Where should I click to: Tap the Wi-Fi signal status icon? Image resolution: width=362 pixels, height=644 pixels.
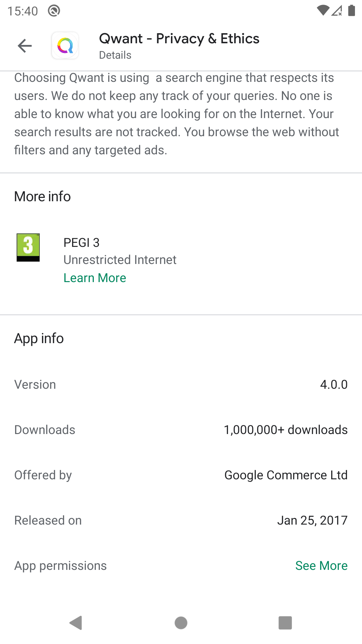coord(323,10)
